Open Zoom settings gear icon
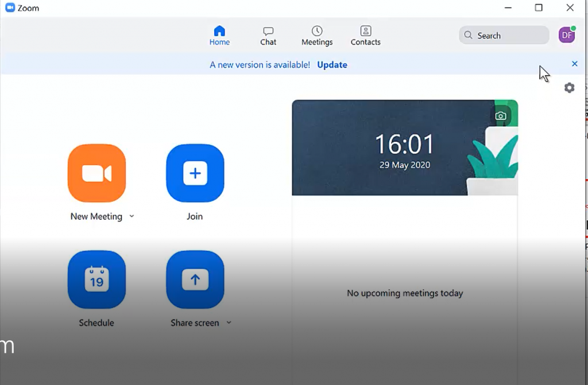588x385 pixels. coord(569,88)
